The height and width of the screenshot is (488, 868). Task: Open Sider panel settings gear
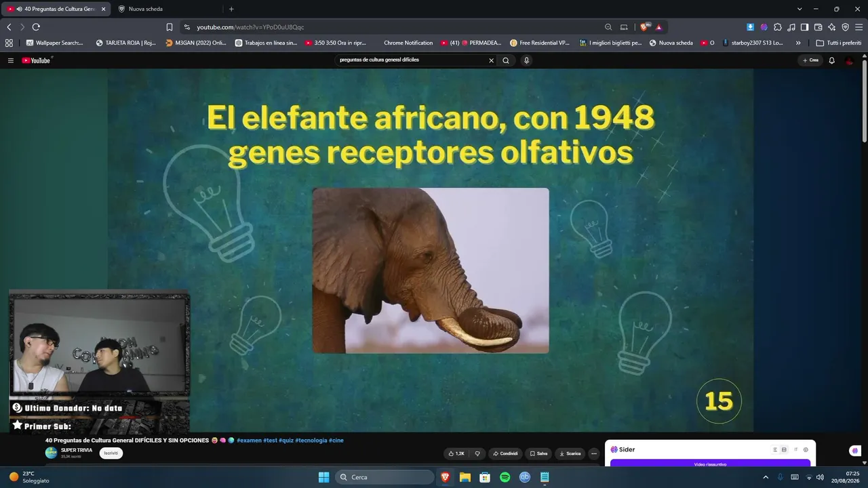[806, 449]
